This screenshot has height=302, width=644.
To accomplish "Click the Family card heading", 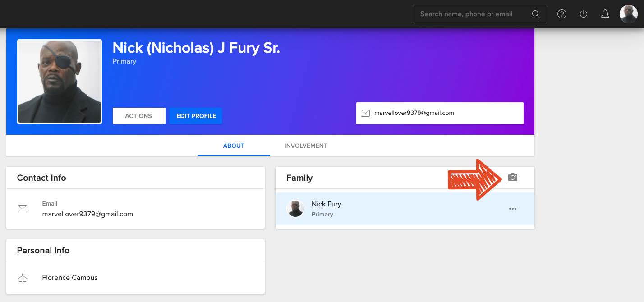I will pos(299,178).
